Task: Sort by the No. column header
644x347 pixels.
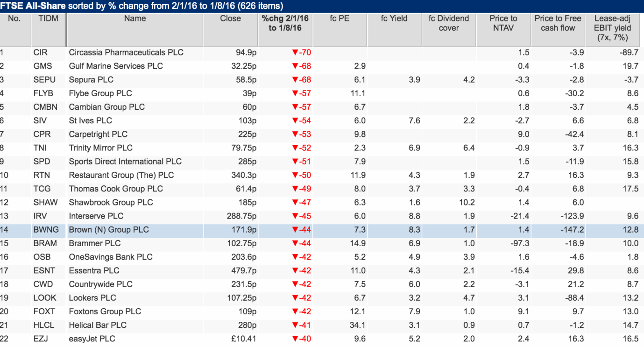Action: (15, 29)
